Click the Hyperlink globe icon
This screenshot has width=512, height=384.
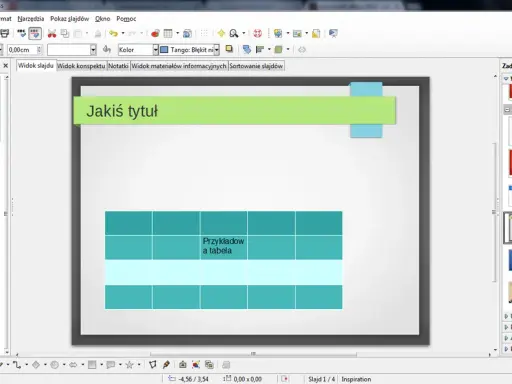coord(187,33)
